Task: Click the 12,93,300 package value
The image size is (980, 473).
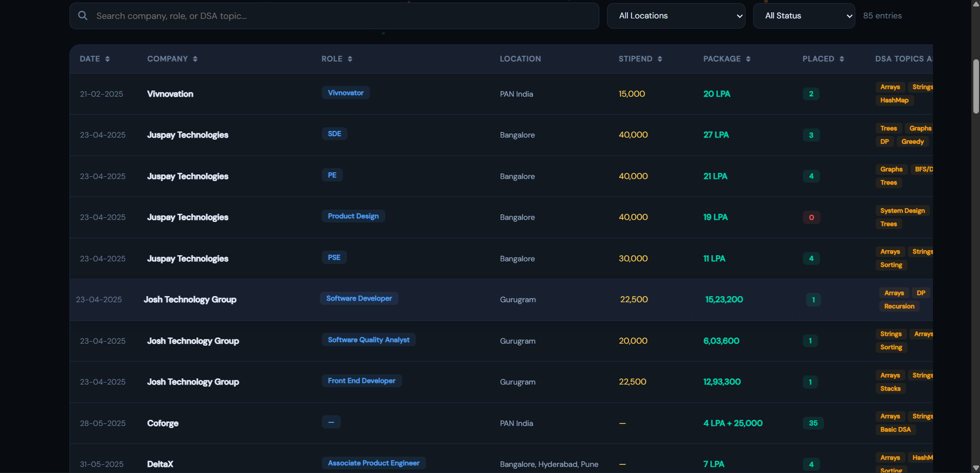Action: tap(722, 382)
